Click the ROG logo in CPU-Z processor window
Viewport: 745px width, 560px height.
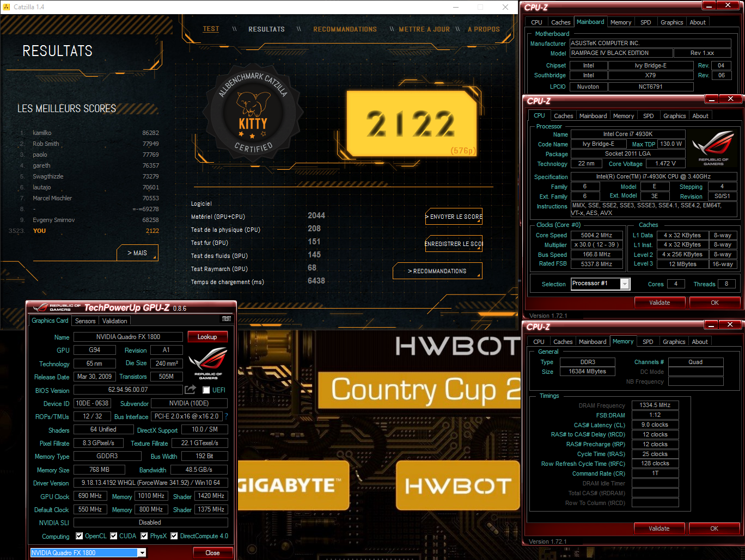(x=713, y=149)
